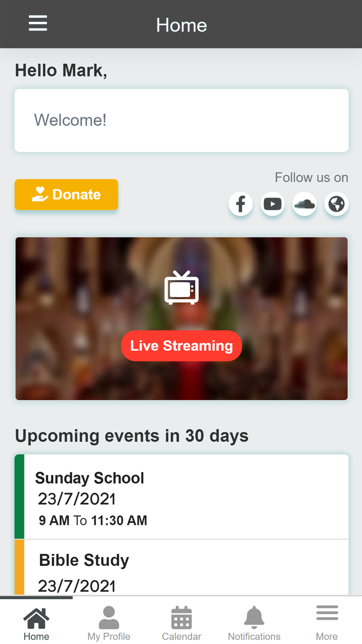
Task: Start Live Streaming with the red button
Action: coord(181,346)
